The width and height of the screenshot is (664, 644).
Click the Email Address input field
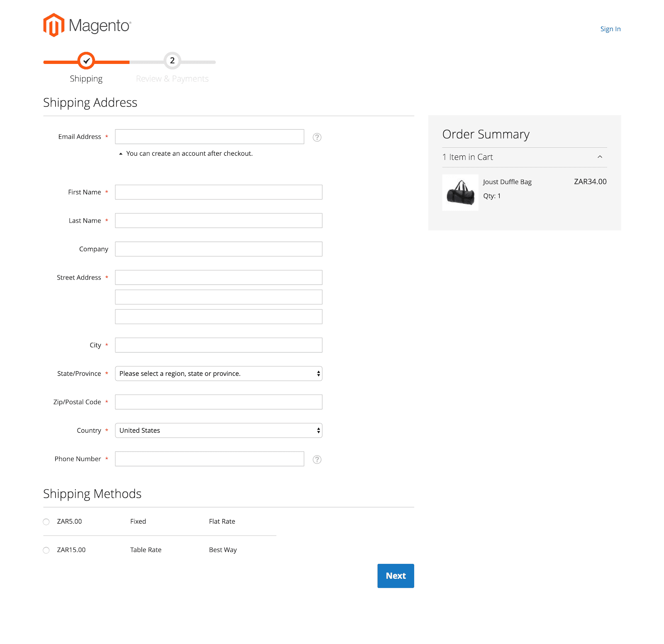point(209,136)
